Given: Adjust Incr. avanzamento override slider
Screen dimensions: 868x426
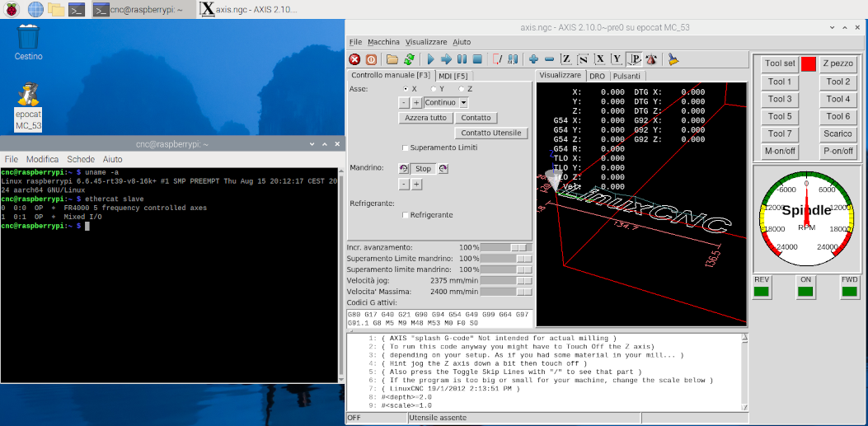Looking at the screenshot, I should 506,247.
